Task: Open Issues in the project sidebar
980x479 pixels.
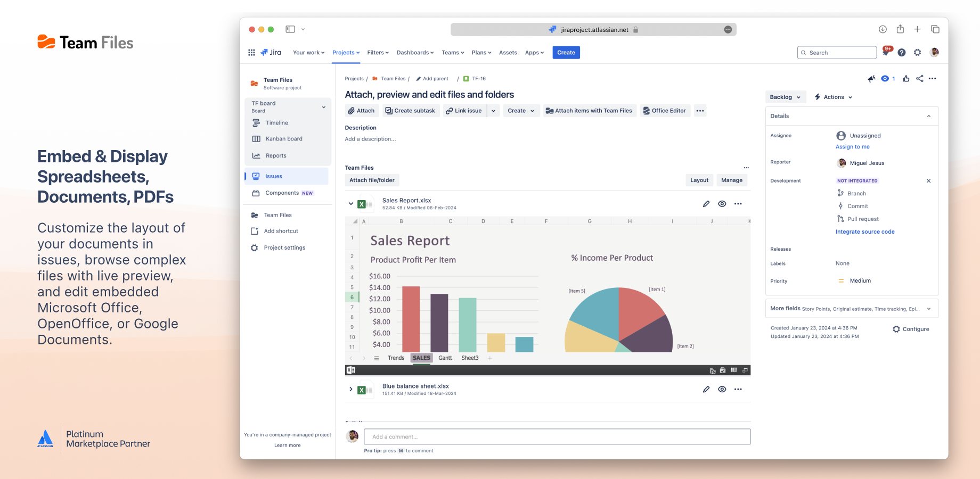Action: click(x=287, y=176)
